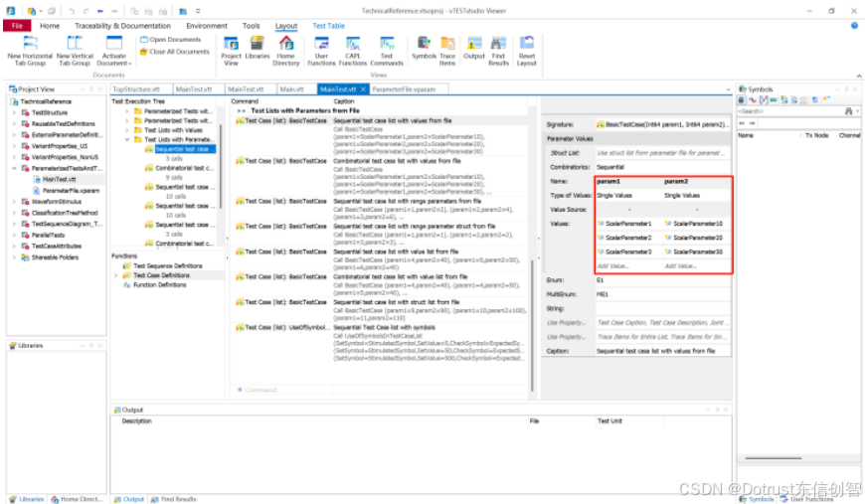Click the Enum E1 field
This screenshot has height=504, width=865.
coord(662,280)
